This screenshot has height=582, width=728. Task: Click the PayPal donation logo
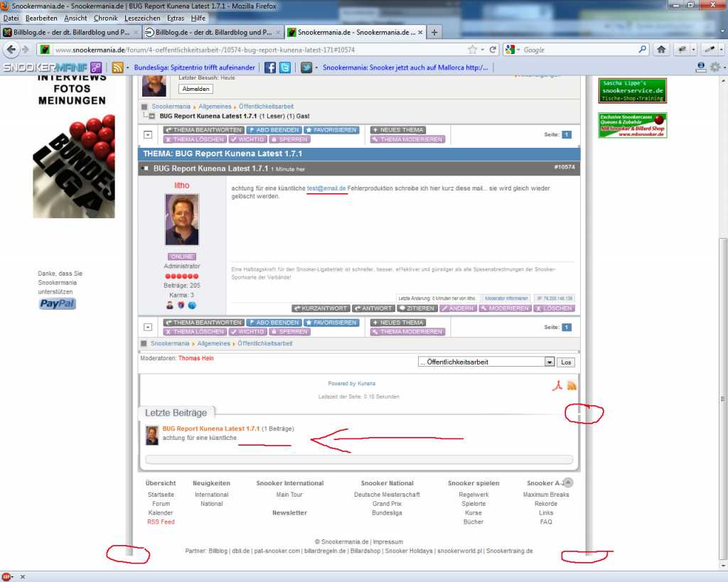57,304
